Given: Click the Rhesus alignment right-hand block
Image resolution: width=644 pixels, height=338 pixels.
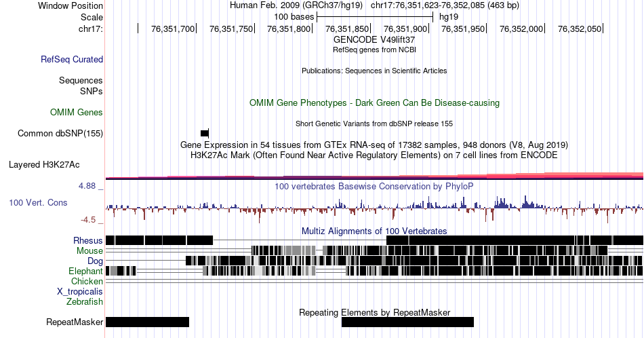Looking at the screenshot, I should coord(515,240).
